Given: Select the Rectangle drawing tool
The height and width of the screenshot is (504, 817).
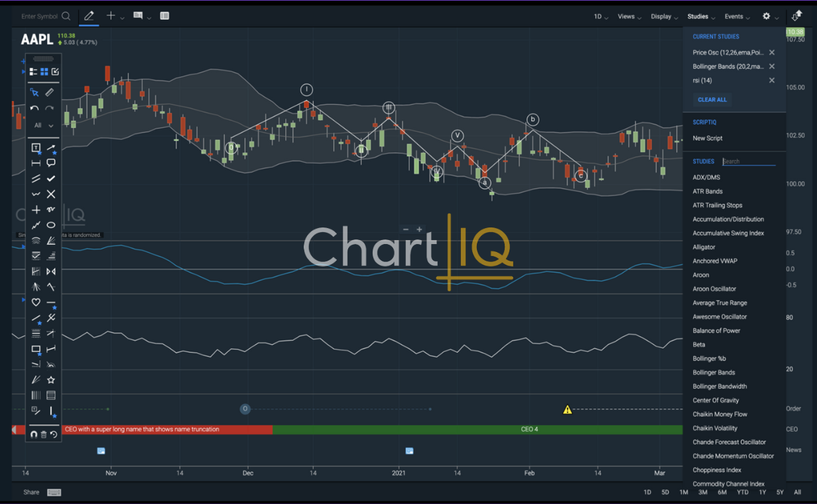Looking at the screenshot, I should (36, 349).
